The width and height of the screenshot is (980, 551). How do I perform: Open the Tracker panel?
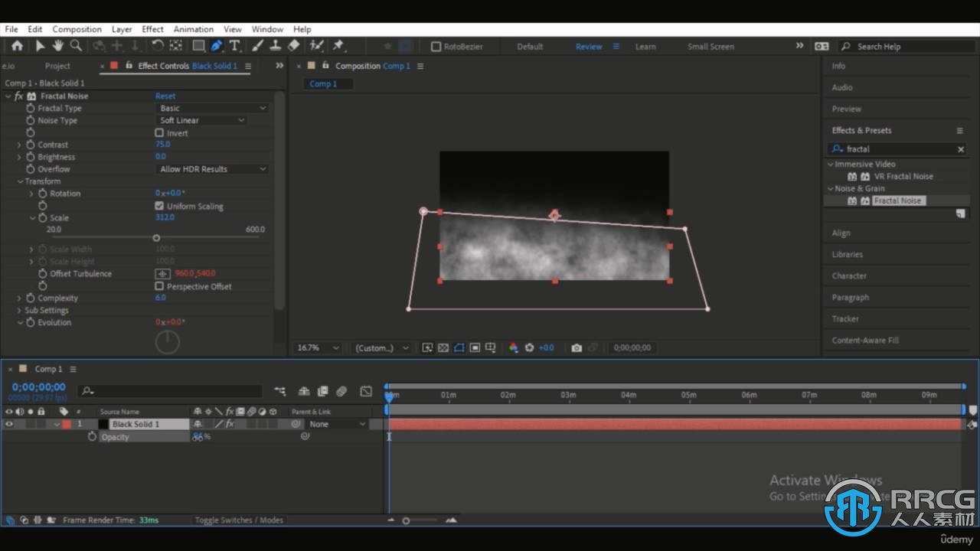click(x=845, y=318)
